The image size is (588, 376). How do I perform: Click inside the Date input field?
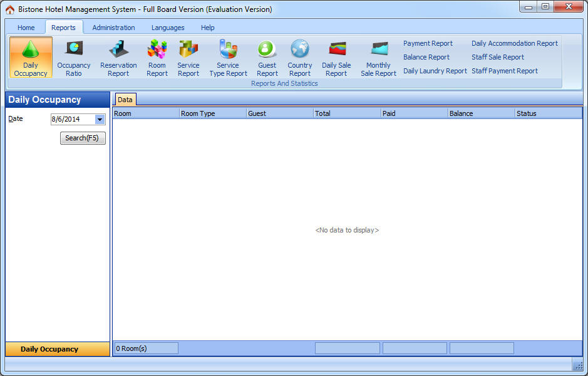pyautogui.click(x=72, y=120)
